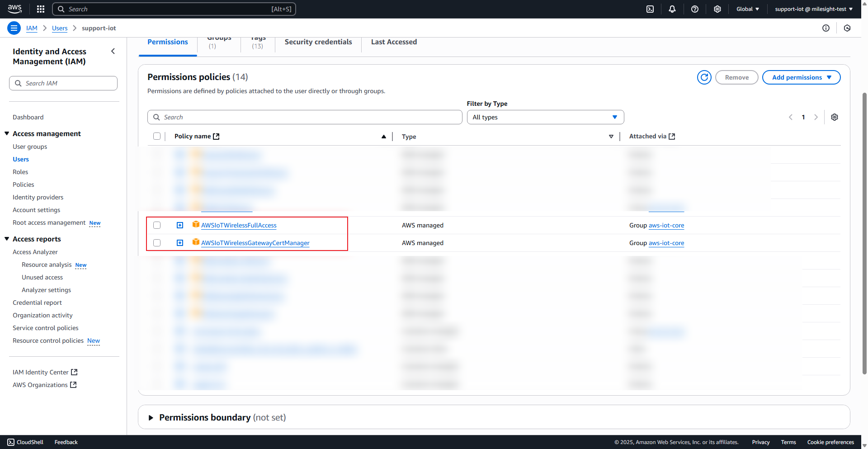Image resolution: width=868 pixels, height=449 pixels.
Task: Click the Search IAM sidebar field
Action: (63, 83)
